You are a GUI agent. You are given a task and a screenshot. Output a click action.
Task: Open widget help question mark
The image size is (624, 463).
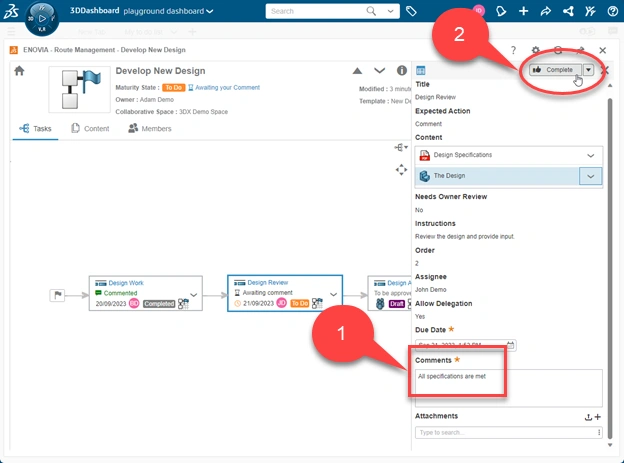pyautogui.click(x=513, y=50)
